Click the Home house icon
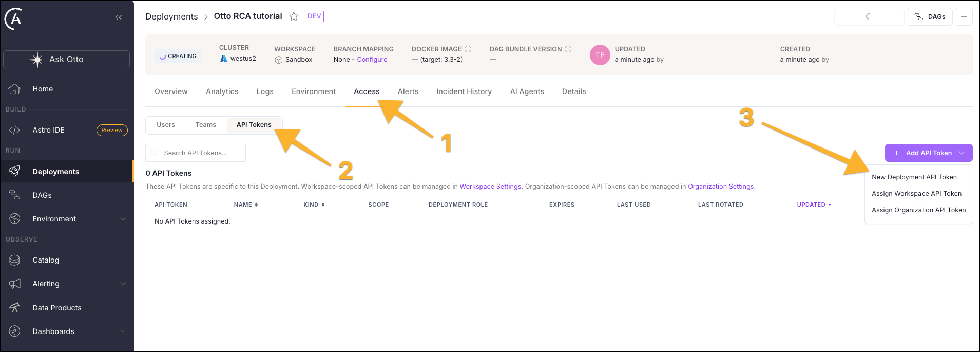The image size is (980, 352). [x=14, y=89]
